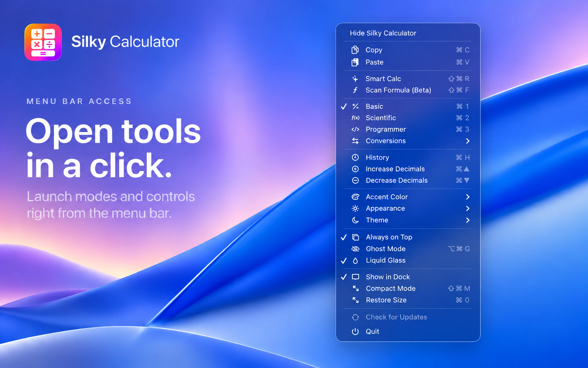Click the Smart Calc sparkle icon

point(355,79)
